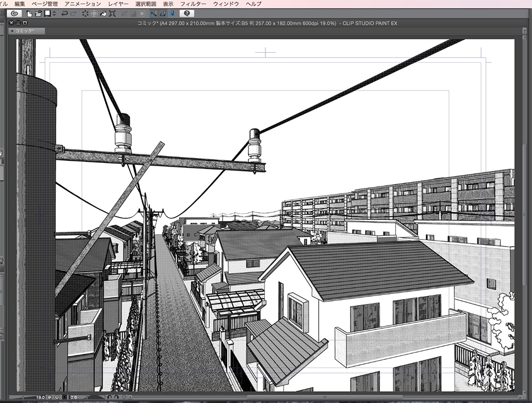This screenshot has height=403, width=532.
Task: Click the Deselect icon
Action: pos(85,13)
